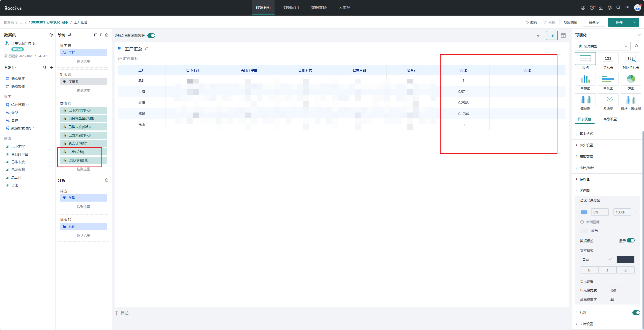The width and height of the screenshot is (644, 330).
Task: Open the 云市场 top tab
Action: 344,8
